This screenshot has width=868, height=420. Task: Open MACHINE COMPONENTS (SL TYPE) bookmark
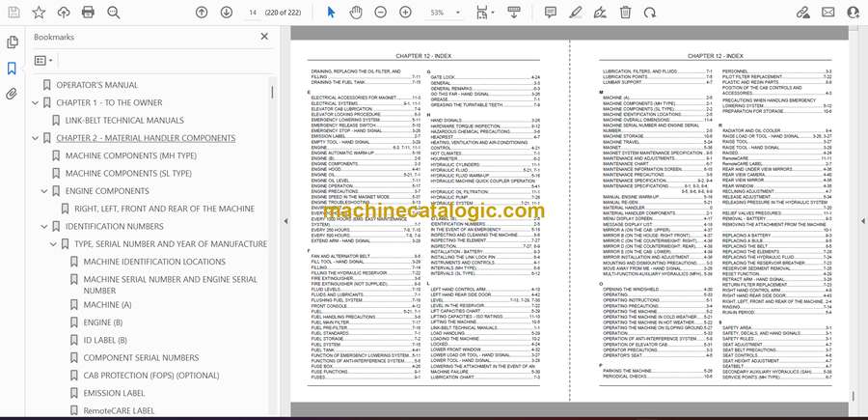click(x=128, y=174)
